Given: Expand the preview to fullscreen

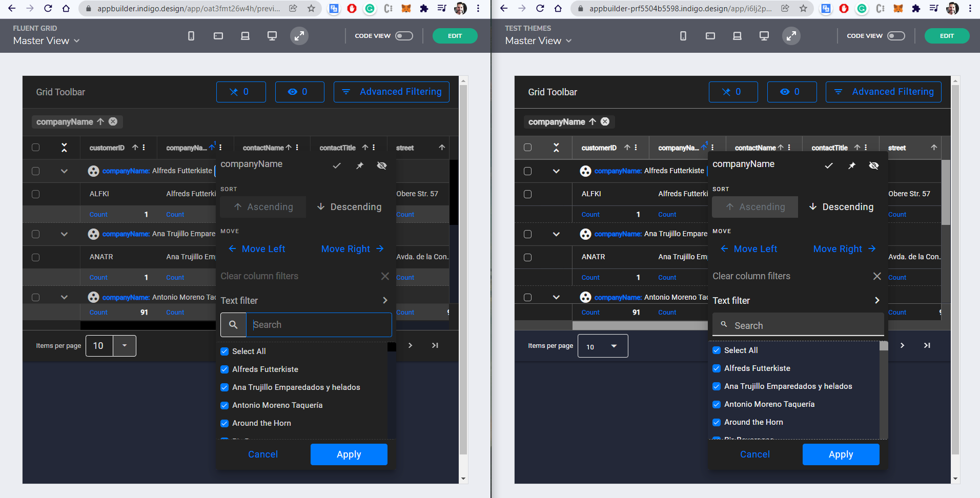Looking at the screenshot, I should click(299, 36).
